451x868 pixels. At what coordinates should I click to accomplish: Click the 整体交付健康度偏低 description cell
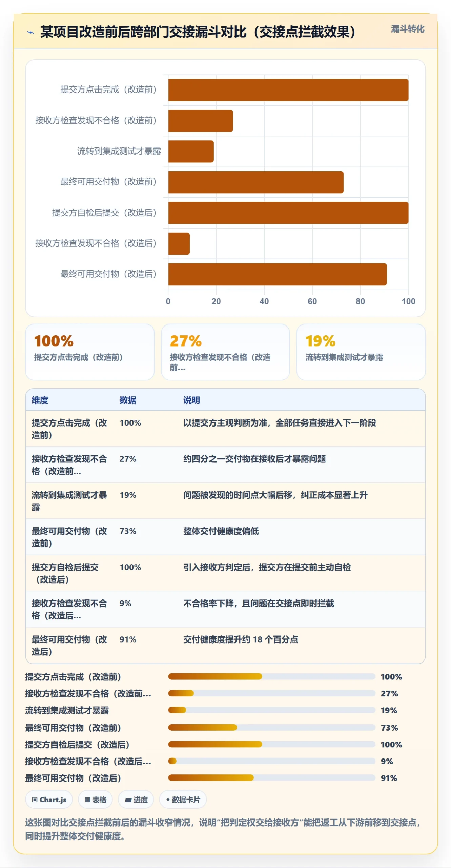pos(221,531)
